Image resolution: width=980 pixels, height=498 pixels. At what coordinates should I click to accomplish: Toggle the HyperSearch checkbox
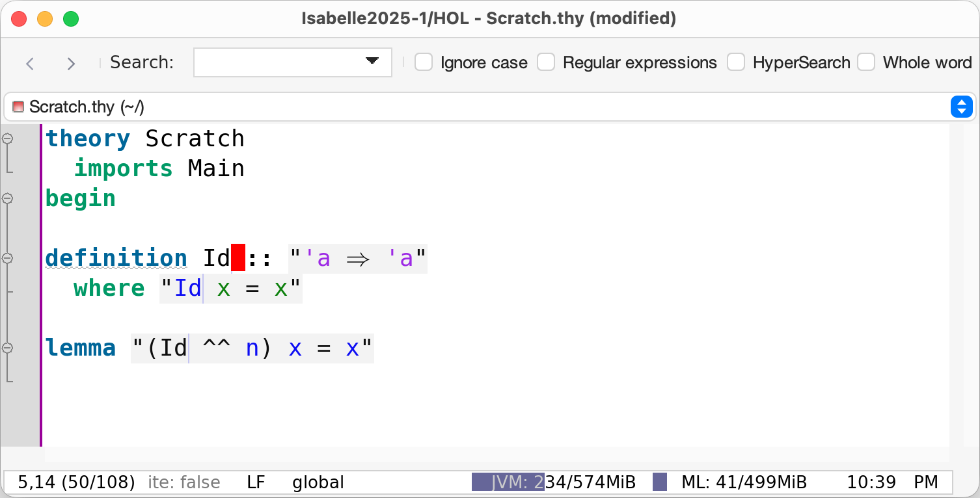736,62
